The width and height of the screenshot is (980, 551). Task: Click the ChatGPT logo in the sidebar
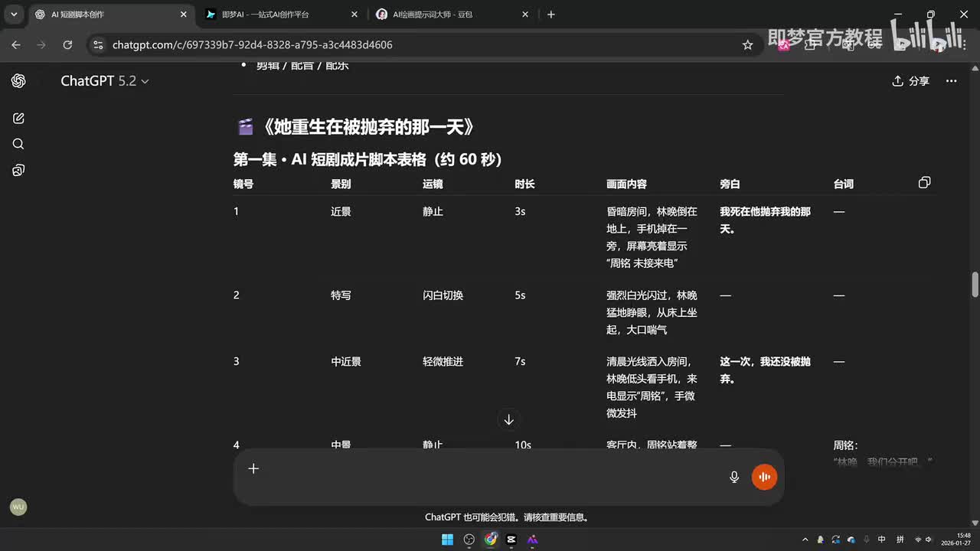(18, 81)
